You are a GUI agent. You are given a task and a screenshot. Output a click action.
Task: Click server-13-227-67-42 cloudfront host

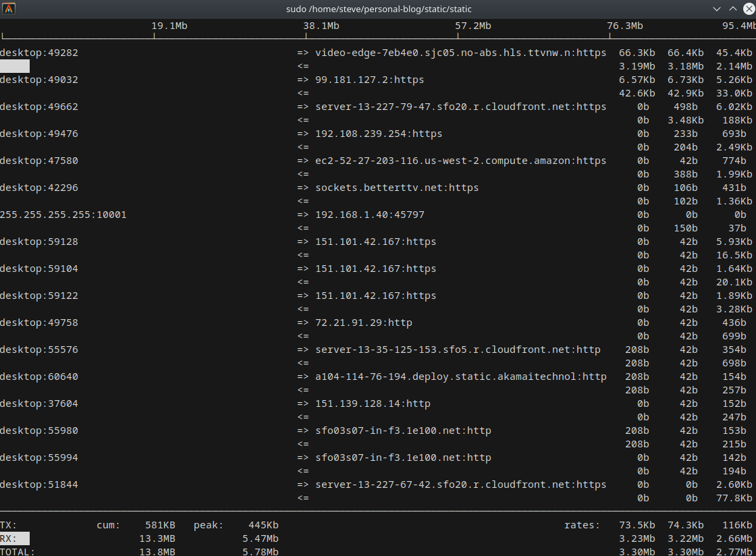tap(460, 484)
